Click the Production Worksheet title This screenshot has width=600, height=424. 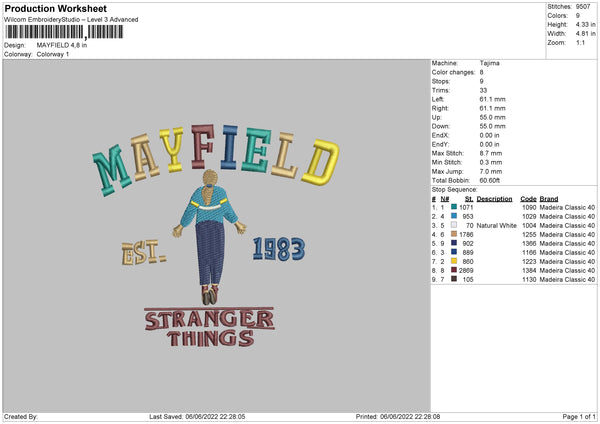point(55,8)
